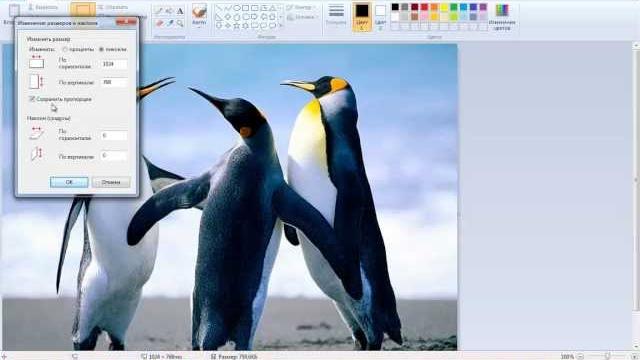Pick the Right triangle shape

(218, 17)
